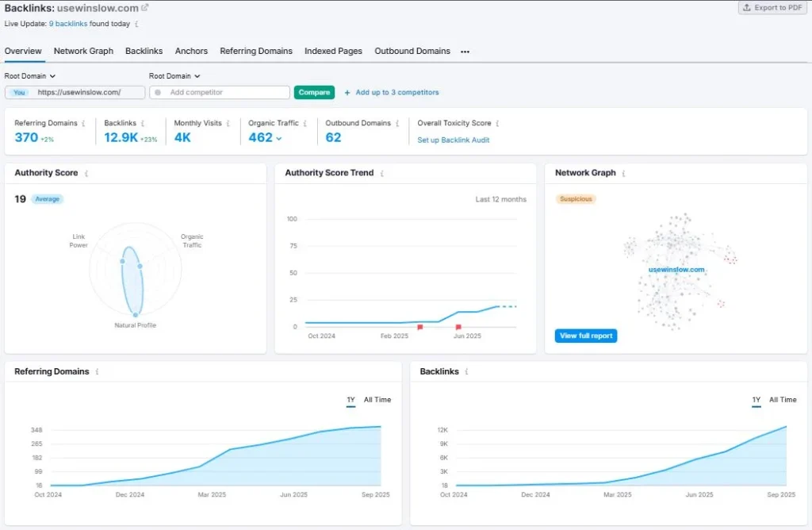
Task: Click the info icon beside Referring Domains metric
Action: [83, 123]
